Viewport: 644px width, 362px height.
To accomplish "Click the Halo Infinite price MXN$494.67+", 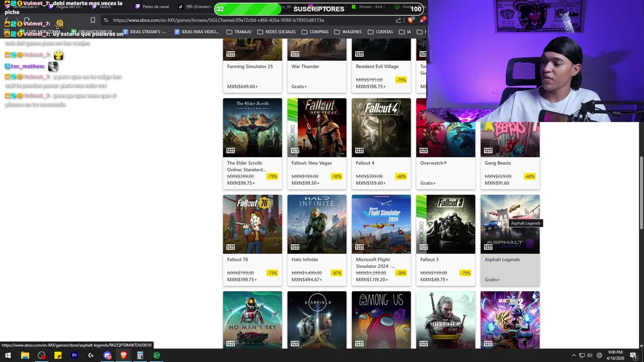I will 306,280.
